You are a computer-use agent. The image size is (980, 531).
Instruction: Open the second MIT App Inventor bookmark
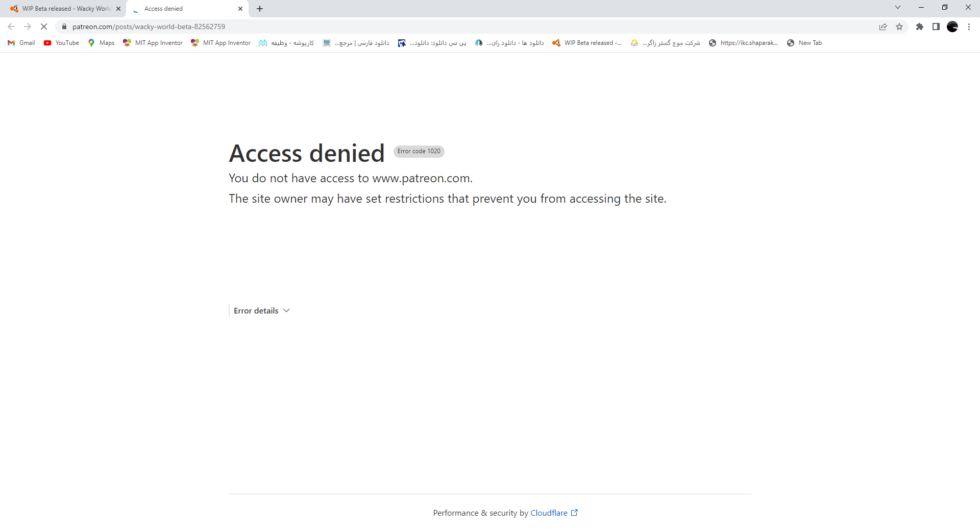pos(220,43)
